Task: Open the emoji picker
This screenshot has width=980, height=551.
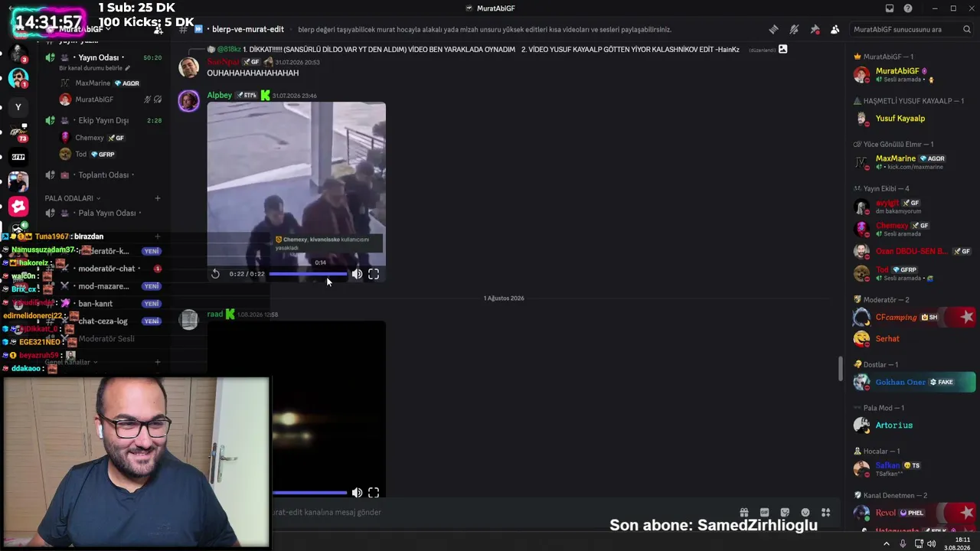Action: pos(805,513)
